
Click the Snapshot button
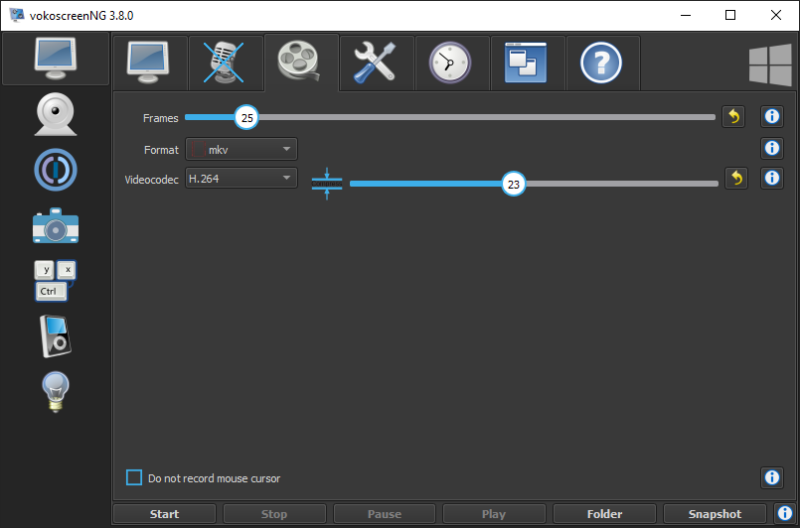[715, 514]
